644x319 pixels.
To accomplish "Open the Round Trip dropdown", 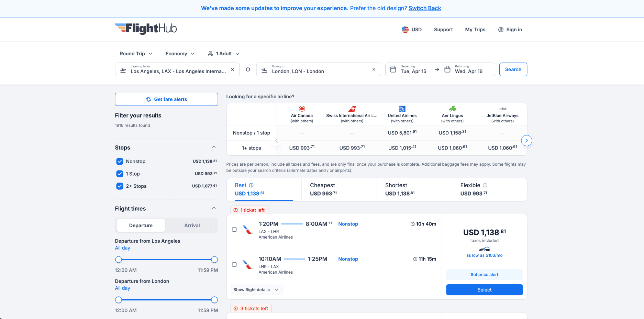I will coord(136,54).
